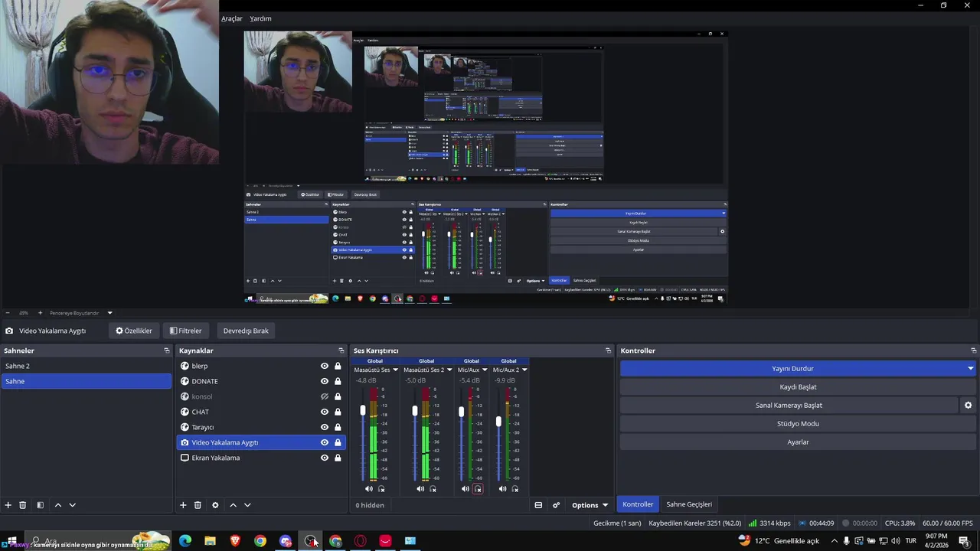Open scene filters icon in Sahneler footer
980x551 pixels.
tap(40, 505)
